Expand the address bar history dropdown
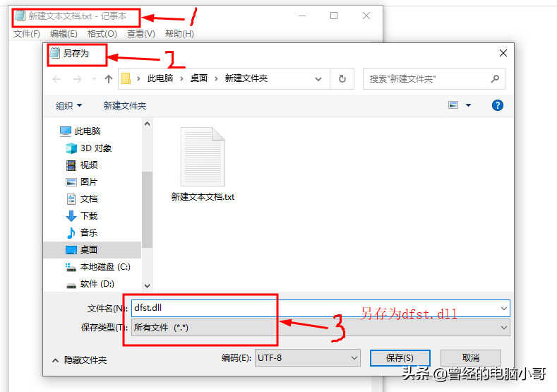 pos(318,79)
